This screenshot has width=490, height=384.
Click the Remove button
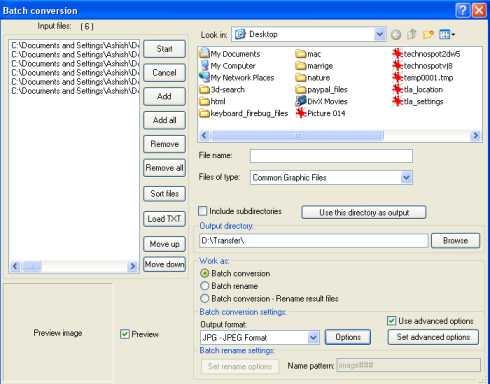pyautogui.click(x=164, y=144)
